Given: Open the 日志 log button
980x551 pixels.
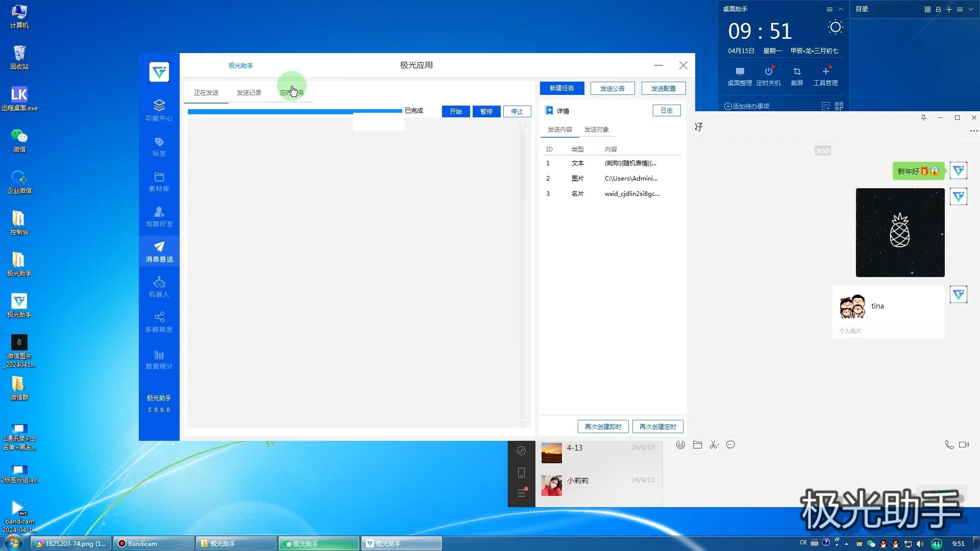Looking at the screenshot, I should [x=667, y=111].
